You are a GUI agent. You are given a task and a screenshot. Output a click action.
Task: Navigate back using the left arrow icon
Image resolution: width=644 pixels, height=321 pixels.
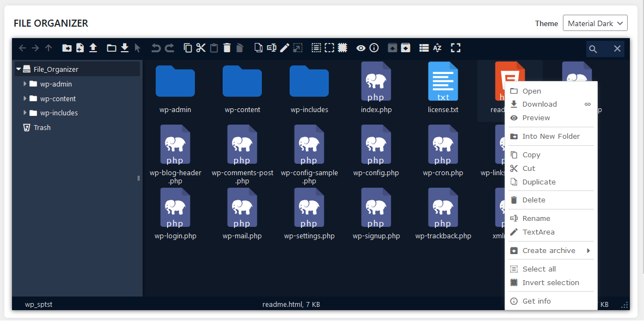click(22, 48)
